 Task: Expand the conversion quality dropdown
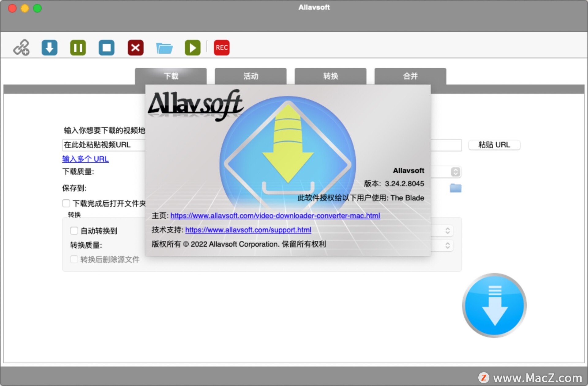447,245
